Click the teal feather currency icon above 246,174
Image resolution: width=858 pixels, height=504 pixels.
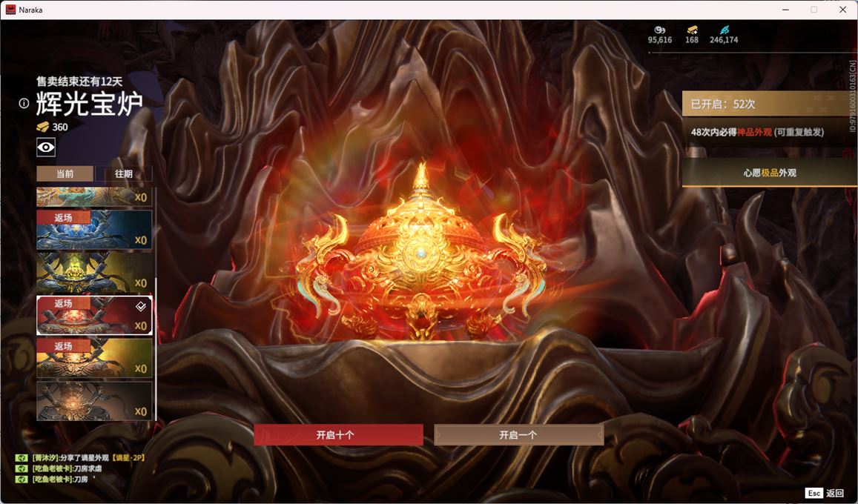click(x=724, y=30)
